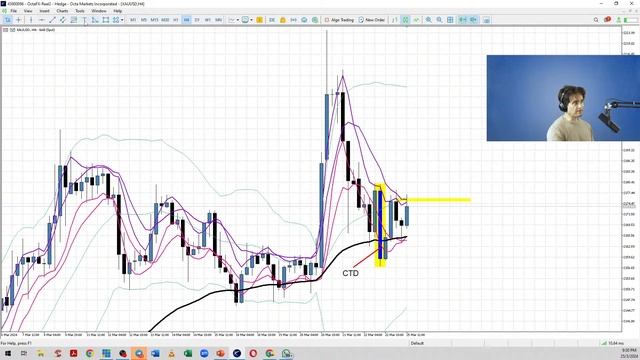Screen dimensions: 640x360
Task: Switch chart to MN timeframe
Action: 218,20
